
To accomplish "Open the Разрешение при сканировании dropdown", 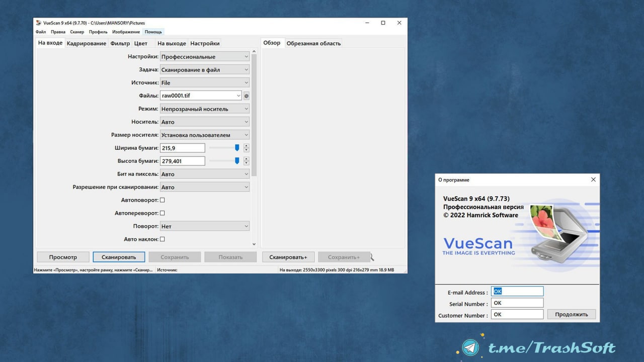I will pos(205,188).
